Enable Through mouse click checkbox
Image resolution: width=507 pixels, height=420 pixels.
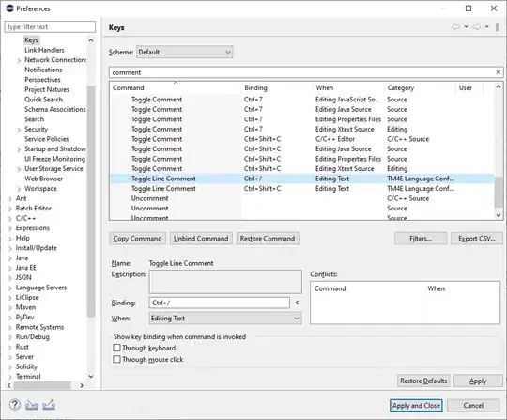click(116, 360)
